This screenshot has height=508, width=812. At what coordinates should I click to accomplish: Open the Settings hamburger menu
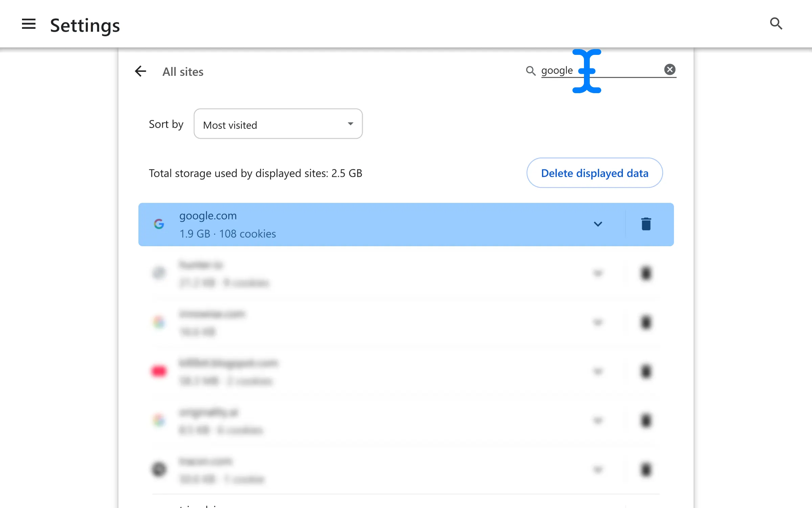[x=28, y=24]
